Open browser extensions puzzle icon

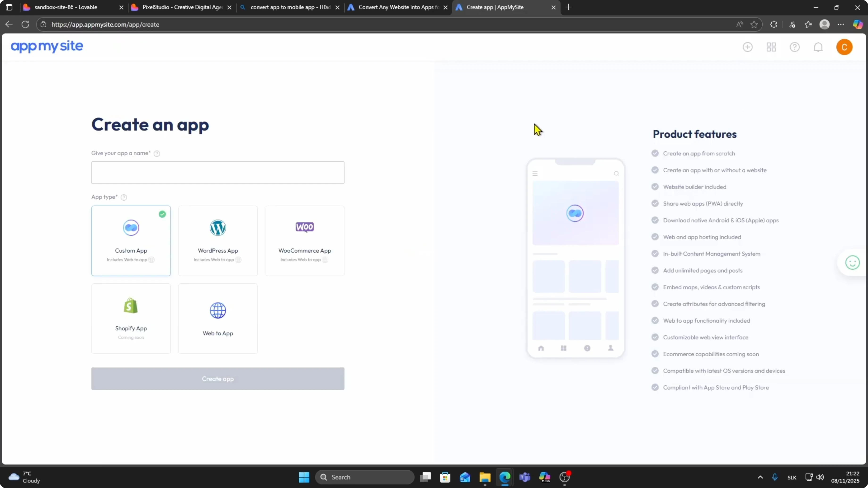pos(774,24)
